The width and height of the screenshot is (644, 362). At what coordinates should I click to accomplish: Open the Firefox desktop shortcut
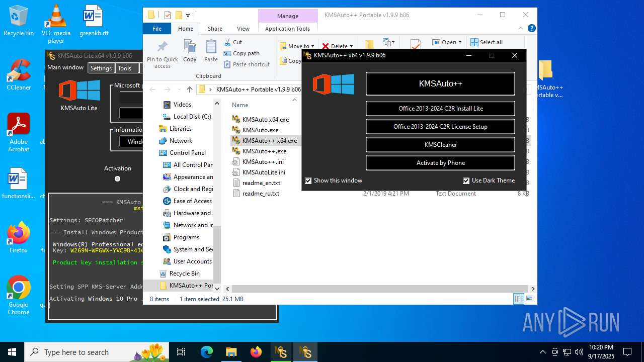coord(19,237)
